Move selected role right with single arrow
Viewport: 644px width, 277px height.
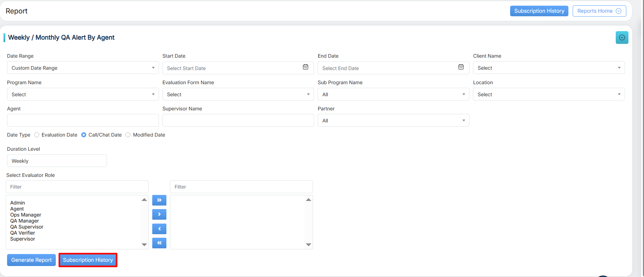(x=159, y=214)
